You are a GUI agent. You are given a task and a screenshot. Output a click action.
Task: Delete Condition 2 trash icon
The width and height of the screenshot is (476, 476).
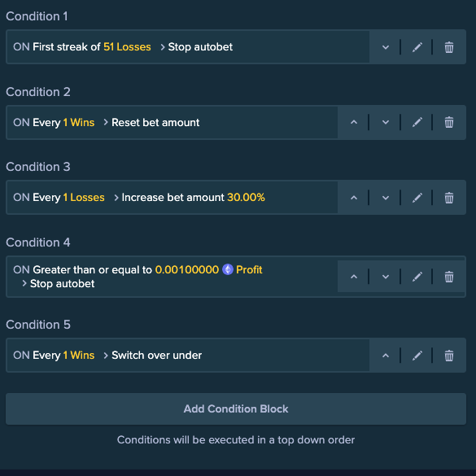[449, 122]
